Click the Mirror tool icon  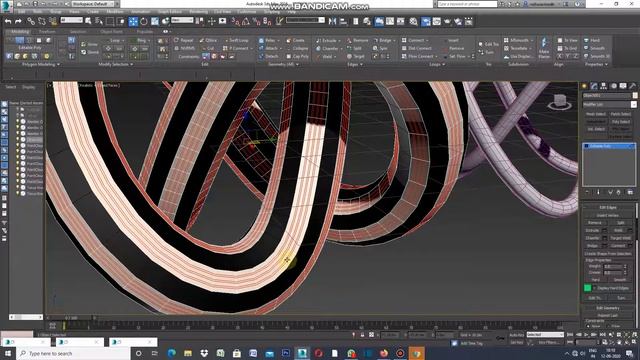click(x=333, y=21)
